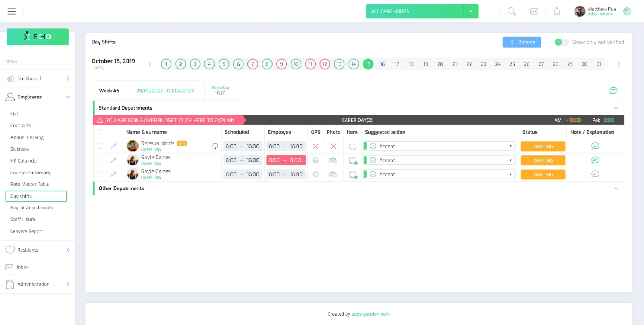644x325 pixels.
Task: Open the info icon beside Dejesus Norris
Action: click(x=215, y=146)
